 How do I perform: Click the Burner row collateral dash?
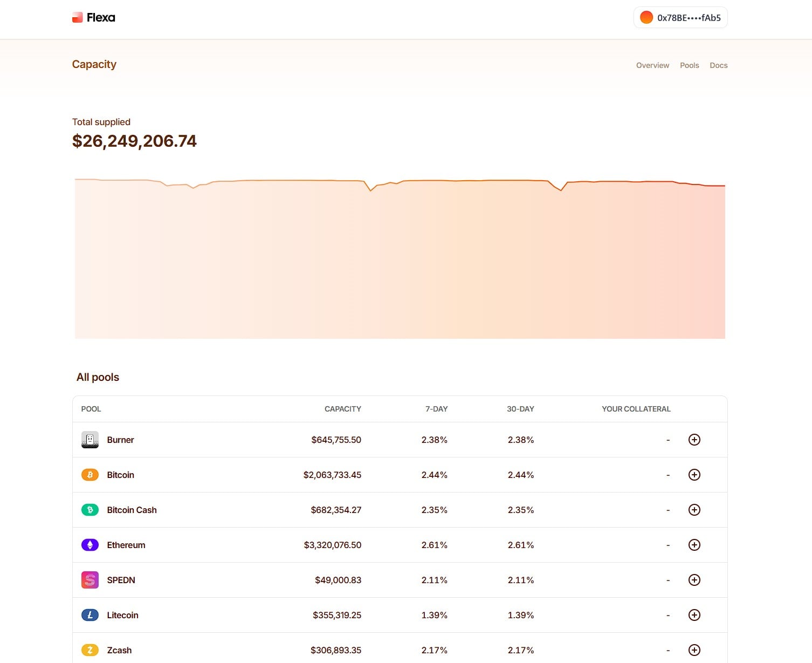[x=668, y=440]
